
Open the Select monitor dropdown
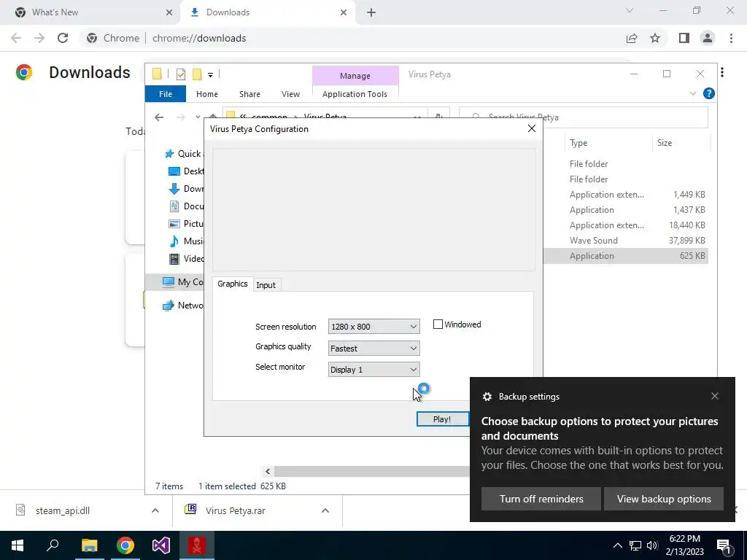(373, 370)
